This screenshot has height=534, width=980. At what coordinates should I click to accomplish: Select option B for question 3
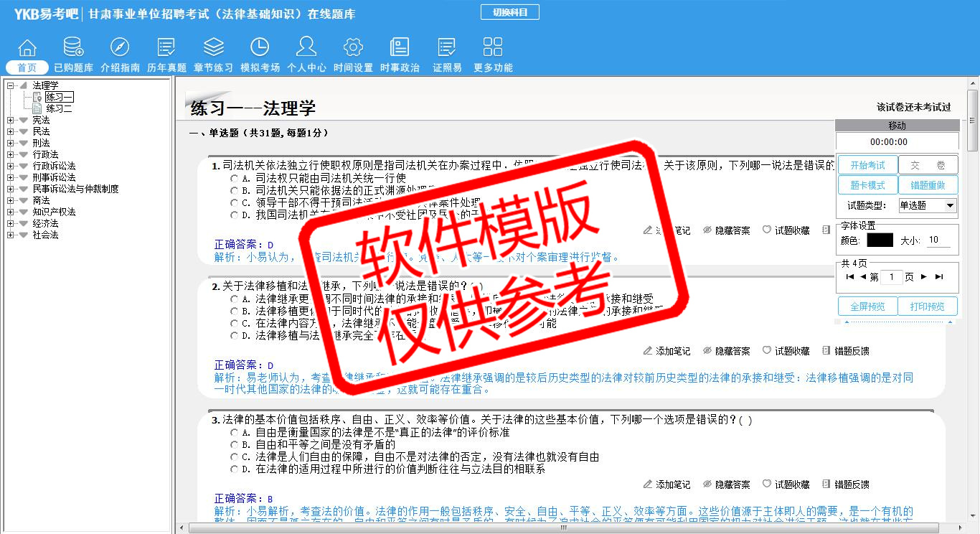click(x=234, y=445)
